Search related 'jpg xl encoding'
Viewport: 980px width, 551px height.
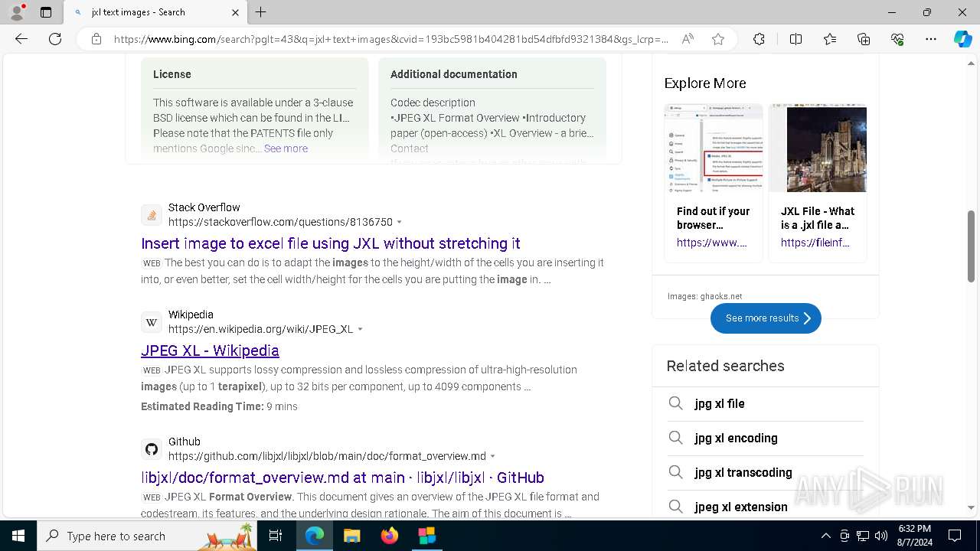tap(736, 438)
